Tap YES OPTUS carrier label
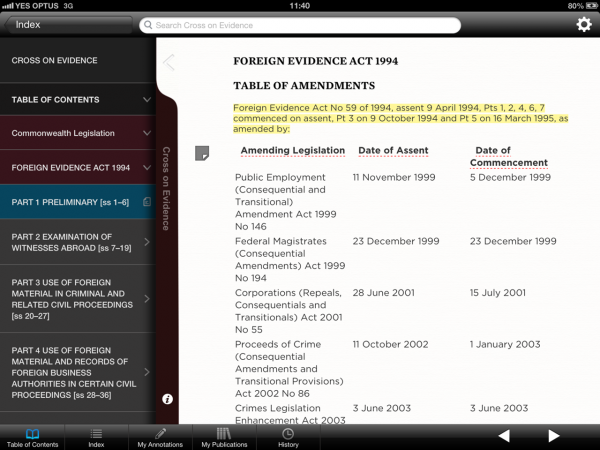This screenshot has height=450, width=600. [37, 6]
